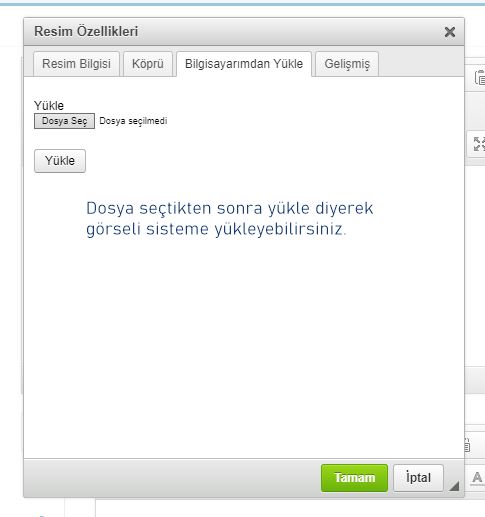Screen dimensions: 485x517
Task: Confirm with the green Tamam button
Action: pyautogui.click(x=354, y=478)
